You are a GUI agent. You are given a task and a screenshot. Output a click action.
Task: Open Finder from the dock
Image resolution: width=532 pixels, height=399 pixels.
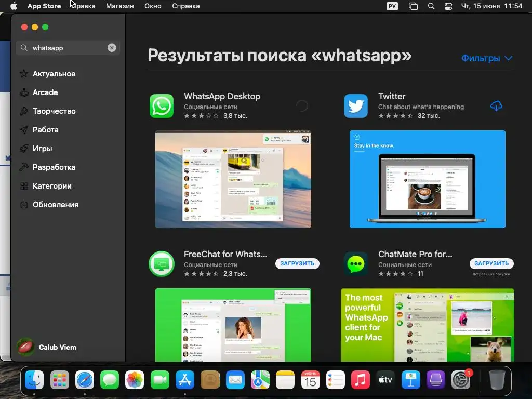[x=34, y=380]
